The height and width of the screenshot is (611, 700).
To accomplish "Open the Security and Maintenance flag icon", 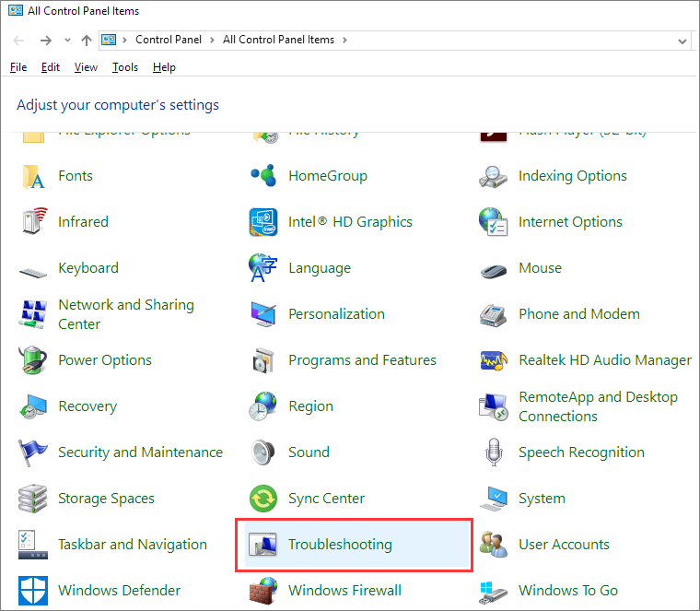I will click(33, 452).
